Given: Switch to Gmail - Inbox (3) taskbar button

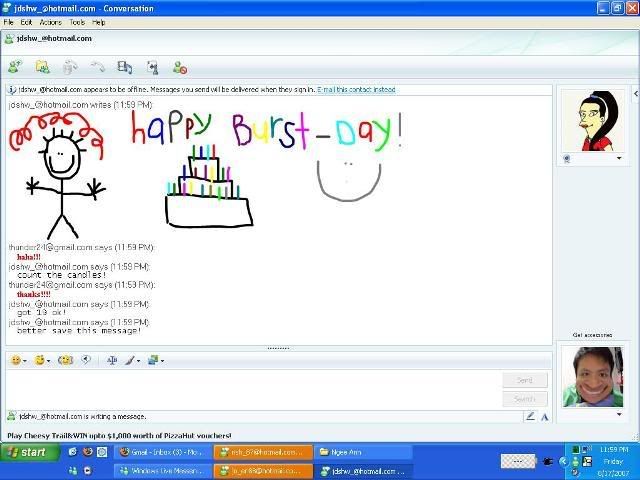Looking at the screenshot, I should (163, 452).
